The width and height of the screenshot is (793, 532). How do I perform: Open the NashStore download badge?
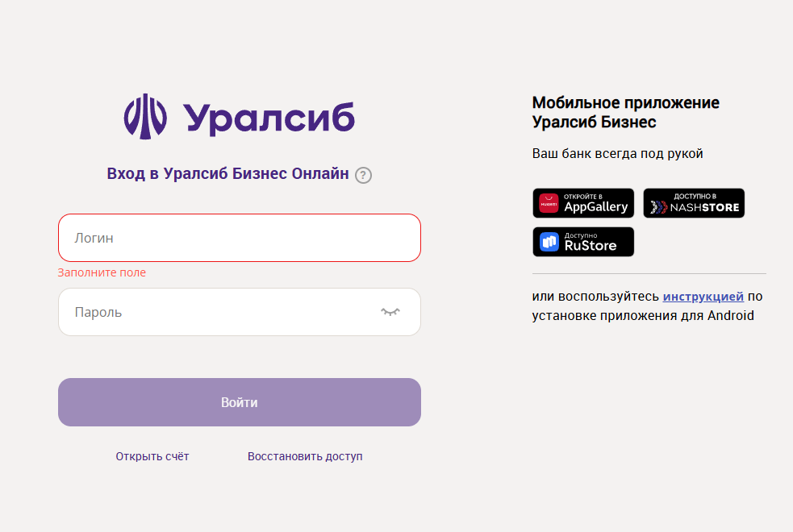click(694, 203)
